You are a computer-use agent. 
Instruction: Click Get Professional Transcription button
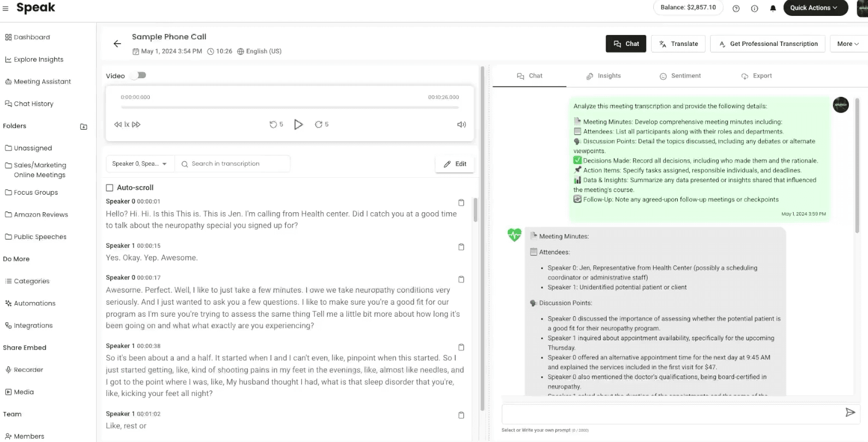coord(768,44)
